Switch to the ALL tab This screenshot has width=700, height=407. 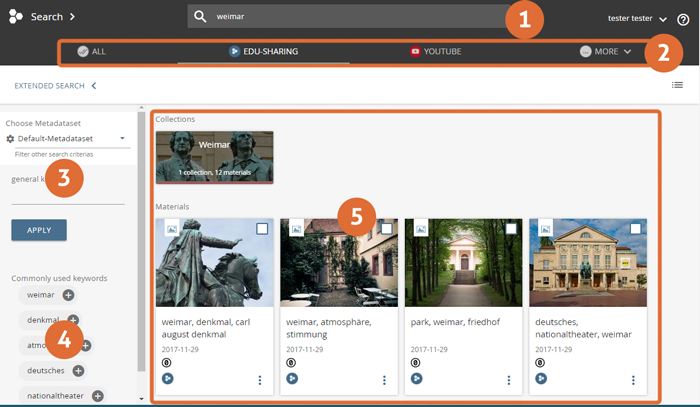(x=92, y=51)
